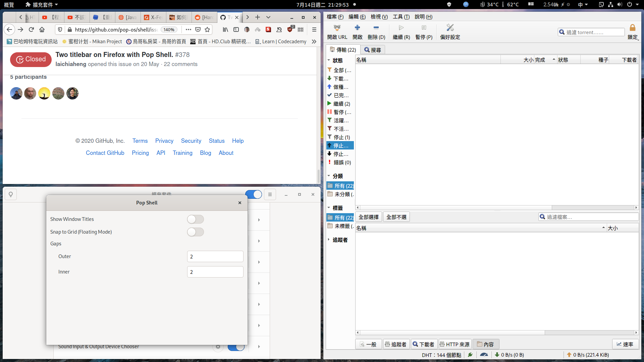The height and width of the screenshot is (362, 644).
Task: Select the Continue (2) status filter
Action: [340, 104]
